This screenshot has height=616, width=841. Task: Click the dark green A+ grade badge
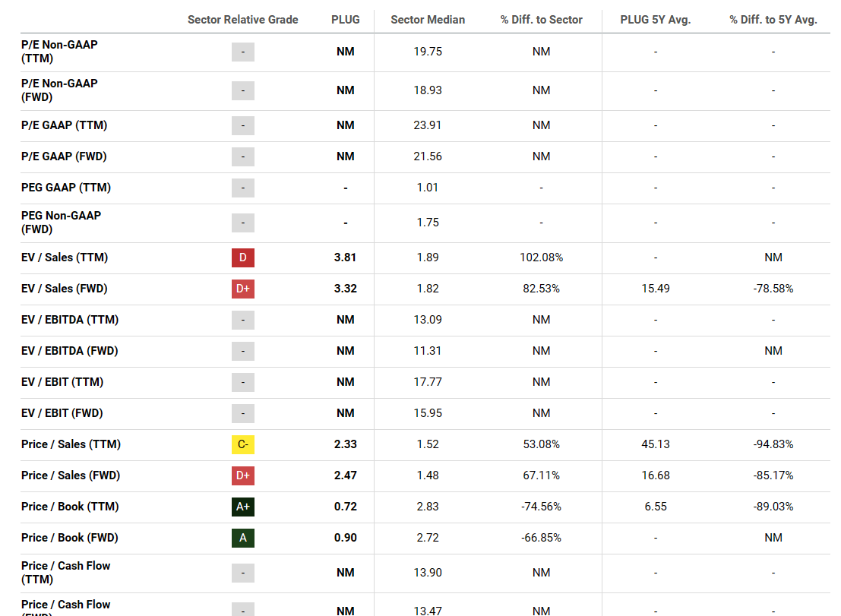(243, 507)
